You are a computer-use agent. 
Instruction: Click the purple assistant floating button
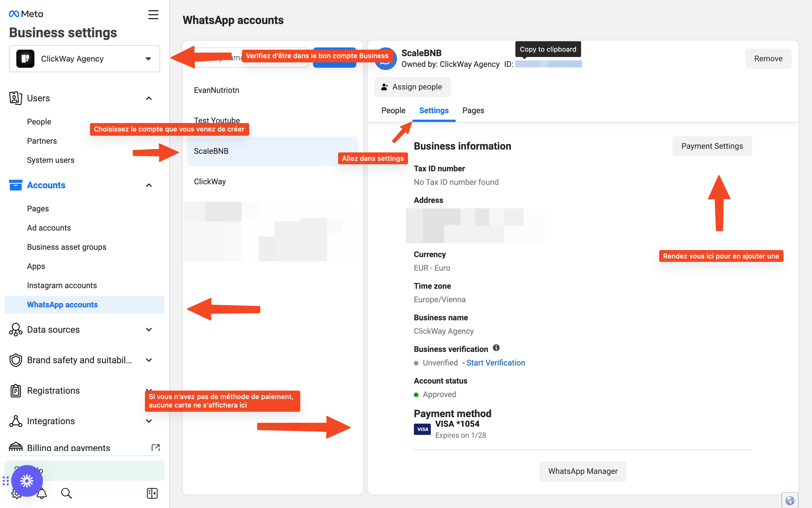click(x=27, y=481)
